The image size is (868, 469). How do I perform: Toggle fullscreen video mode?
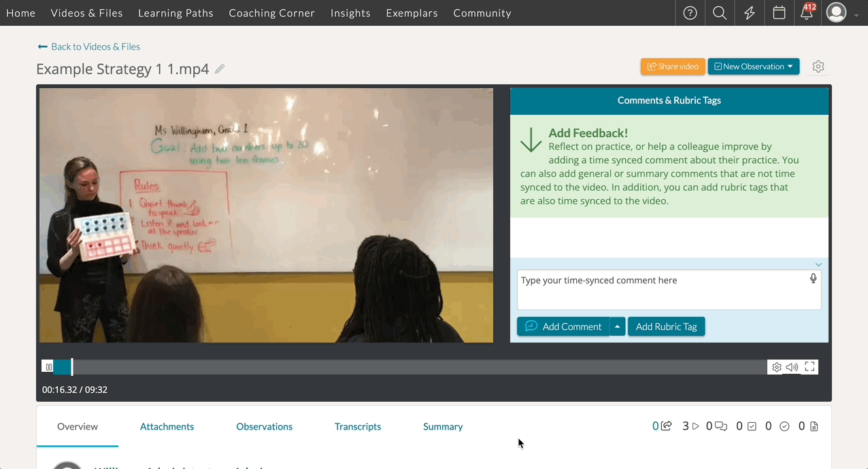click(809, 367)
